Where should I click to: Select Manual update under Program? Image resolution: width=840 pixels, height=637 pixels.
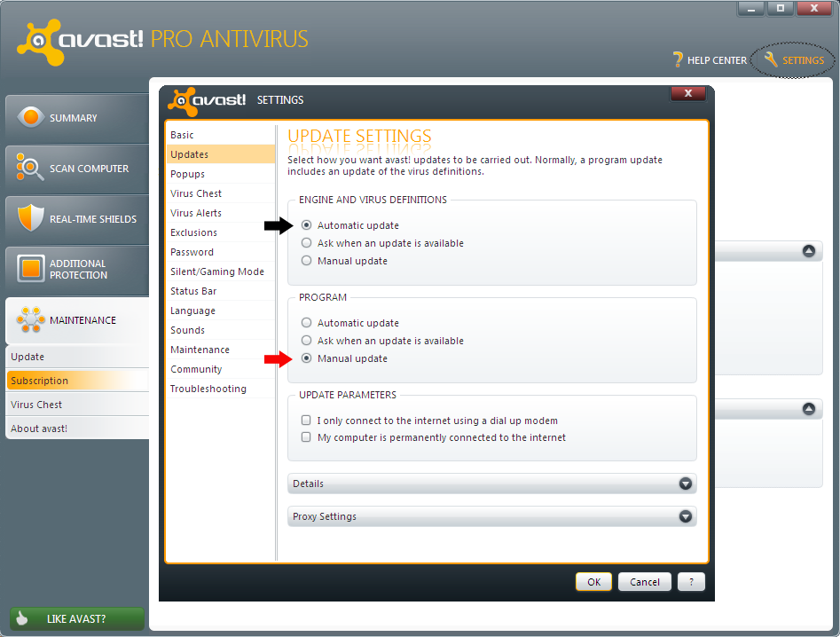pyautogui.click(x=306, y=358)
